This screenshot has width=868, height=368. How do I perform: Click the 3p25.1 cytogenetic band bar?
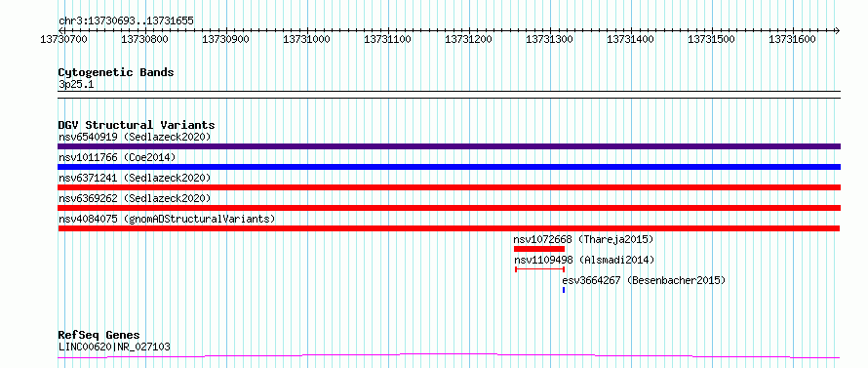point(449,95)
